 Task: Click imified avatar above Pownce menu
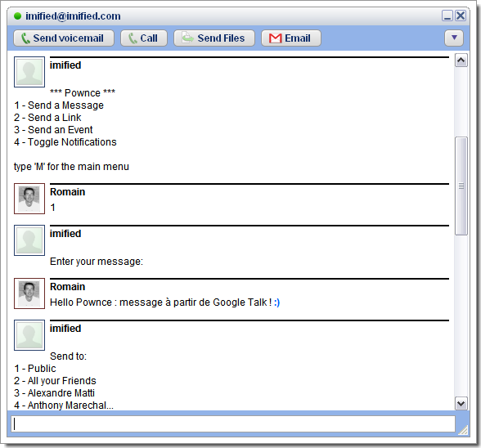[x=29, y=72]
